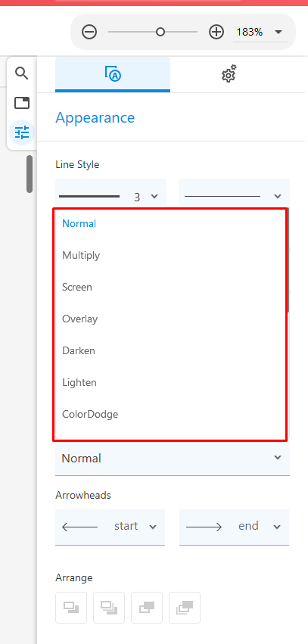The width and height of the screenshot is (308, 644).
Task: Click the zoom in plus icon
Action: [216, 32]
